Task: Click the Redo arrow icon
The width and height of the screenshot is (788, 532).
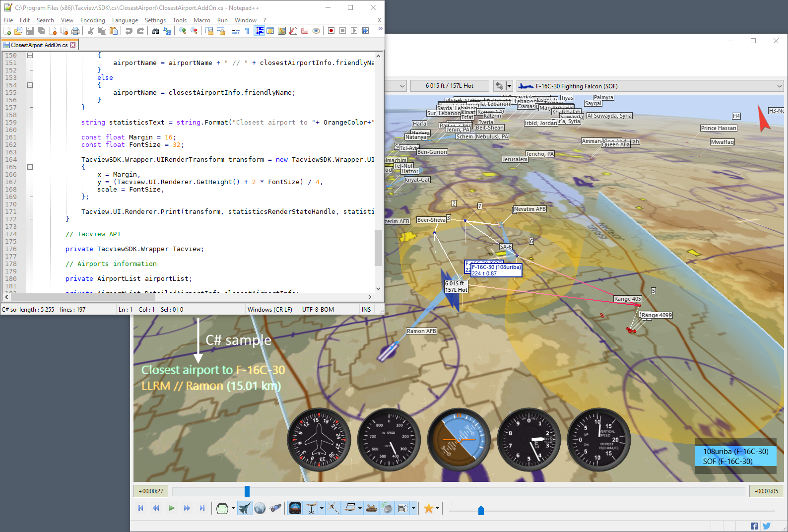Action: [140, 31]
